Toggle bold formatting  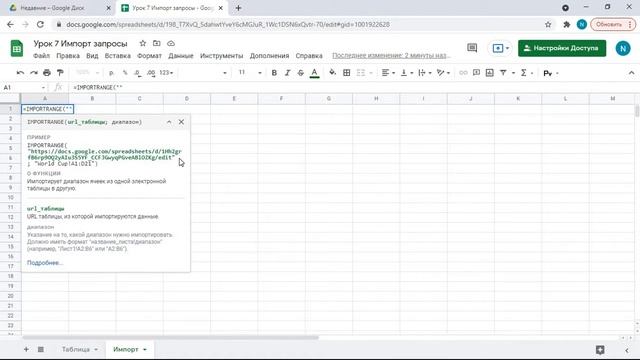[274, 73]
